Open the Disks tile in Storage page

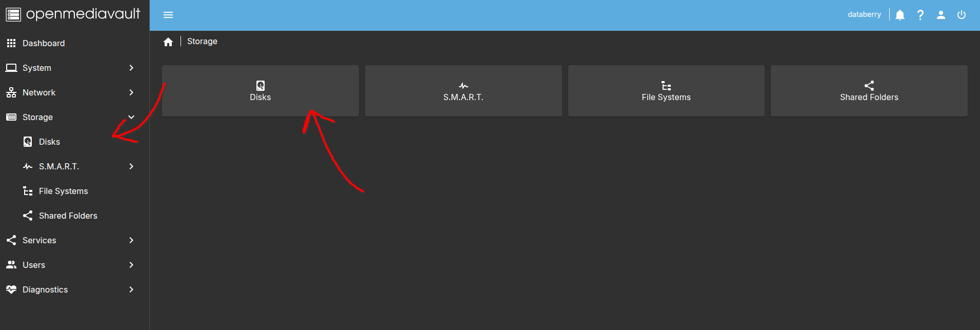click(x=261, y=91)
